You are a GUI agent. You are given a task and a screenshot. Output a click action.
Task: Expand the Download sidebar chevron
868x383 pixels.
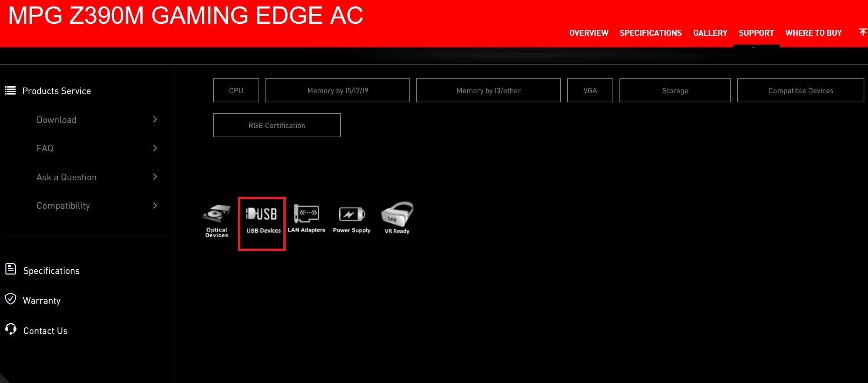click(155, 120)
